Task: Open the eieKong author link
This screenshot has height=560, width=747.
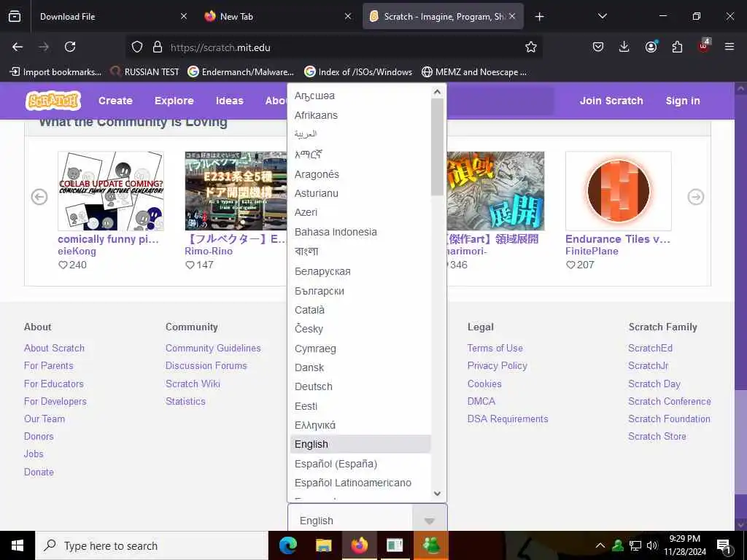Action: click(77, 251)
